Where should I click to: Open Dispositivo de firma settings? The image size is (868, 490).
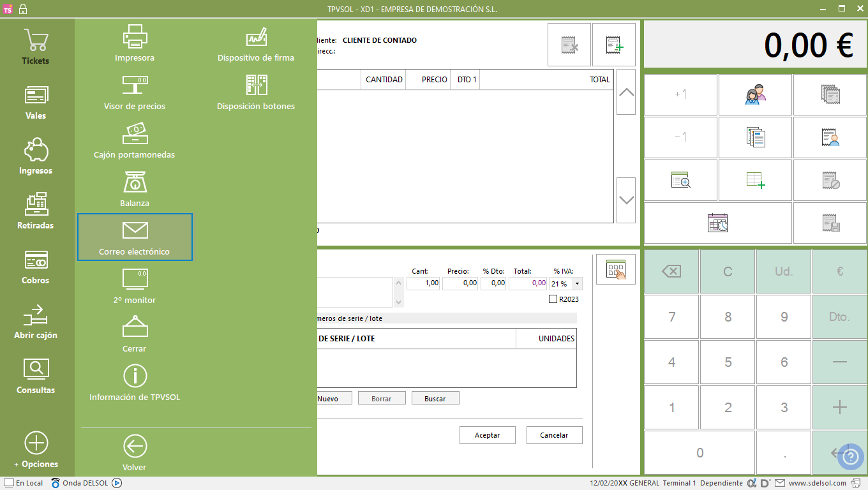tap(256, 43)
